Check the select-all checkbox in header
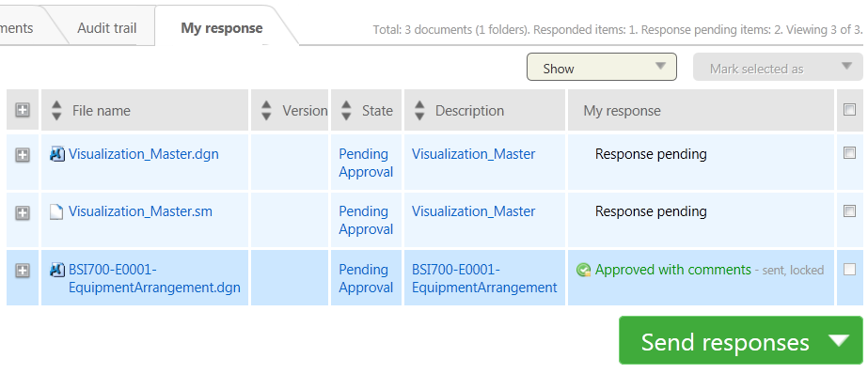 [849, 110]
